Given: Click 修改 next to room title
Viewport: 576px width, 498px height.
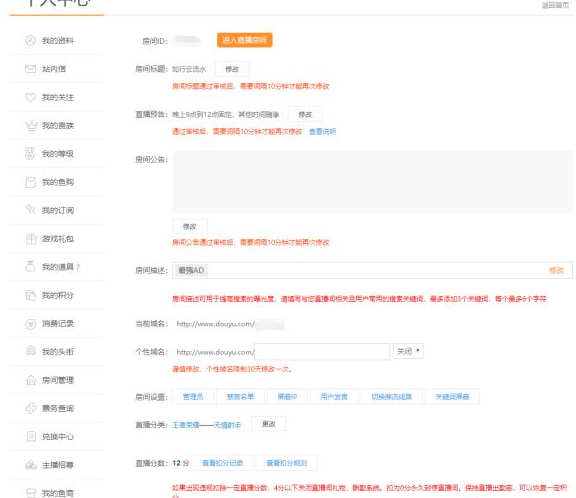Looking at the screenshot, I should 232,69.
